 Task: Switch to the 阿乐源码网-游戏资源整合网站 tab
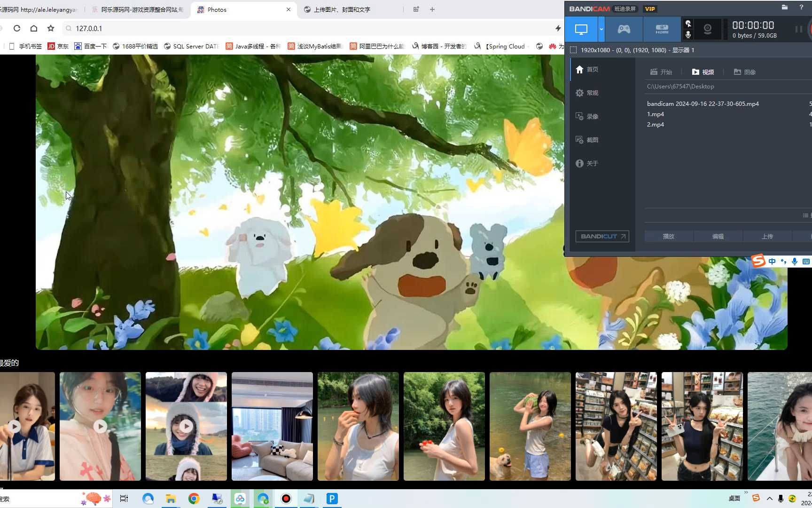(138, 9)
